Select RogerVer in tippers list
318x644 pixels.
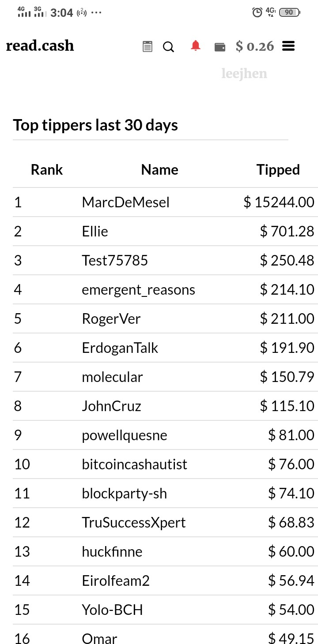(x=111, y=319)
